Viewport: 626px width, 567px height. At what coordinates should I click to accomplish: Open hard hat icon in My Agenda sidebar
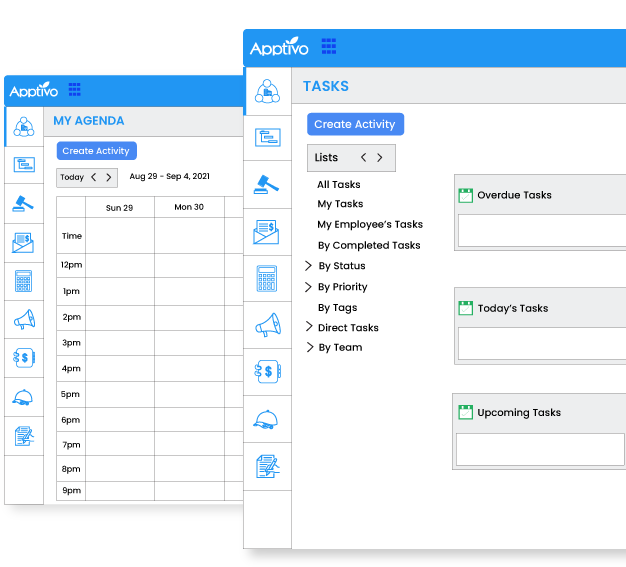(23, 397)
